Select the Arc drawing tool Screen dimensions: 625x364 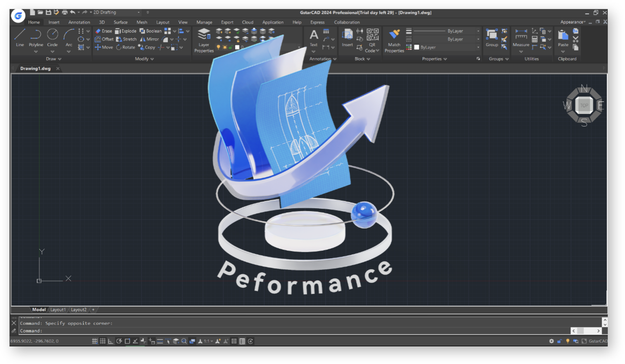click(69, 38)
